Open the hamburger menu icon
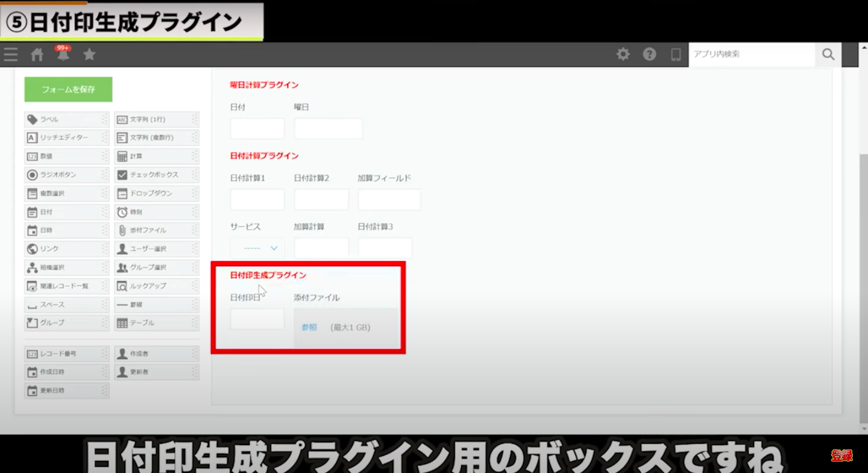 pyautogui.click(x=10, y=54)
